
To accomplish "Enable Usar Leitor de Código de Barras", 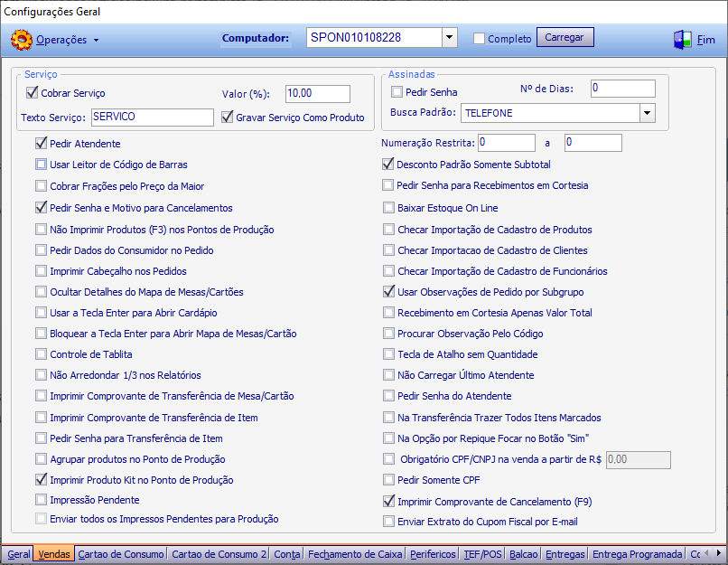I will tap(42, 165).
